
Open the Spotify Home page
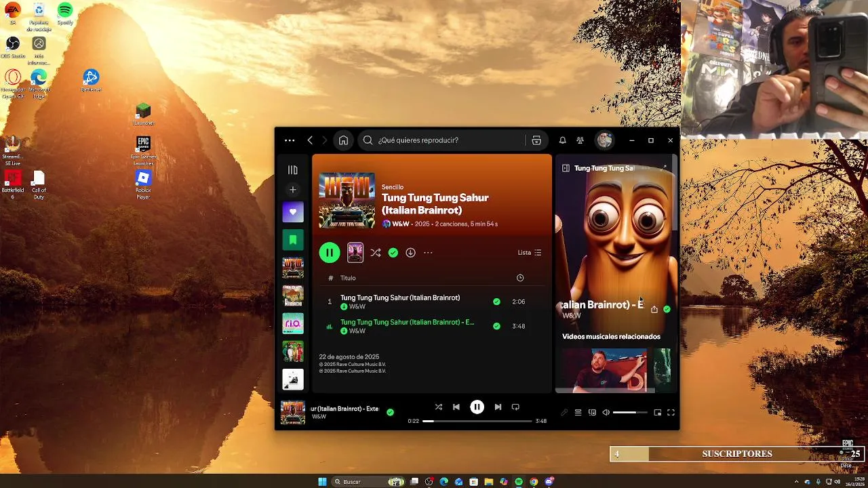pyautogui.click(x=343, y=140)
